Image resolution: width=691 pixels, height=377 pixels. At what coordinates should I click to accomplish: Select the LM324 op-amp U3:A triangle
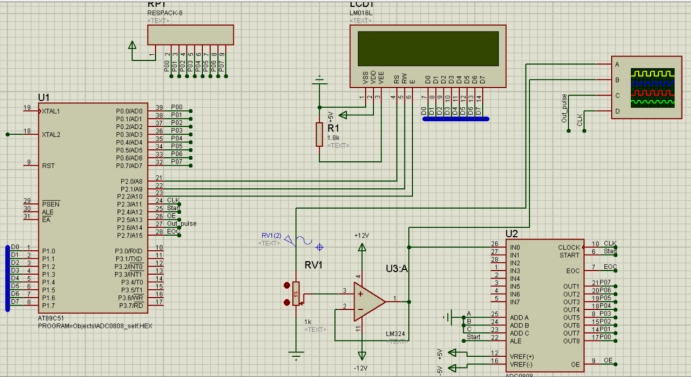[x=369, y=302]
